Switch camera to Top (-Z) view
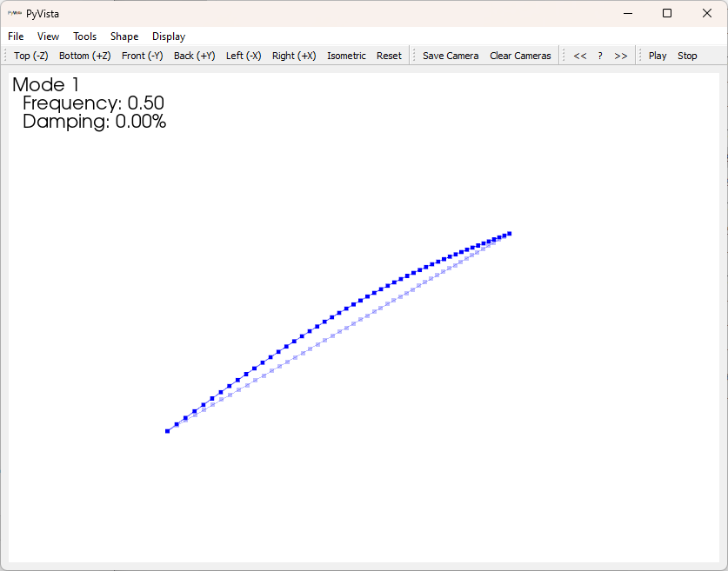Screen dimensions: 728x571 pyautogui.click(x=30, y=55)
